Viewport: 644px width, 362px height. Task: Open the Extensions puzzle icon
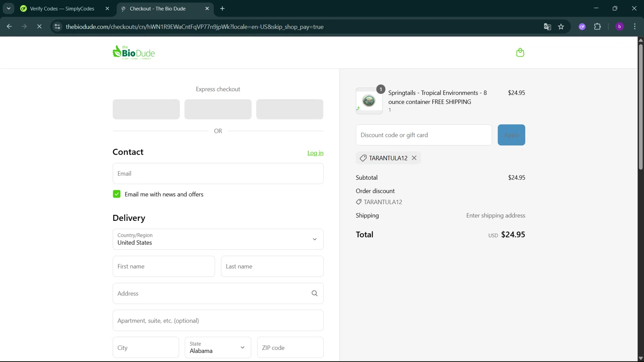click(x=597, y=27)
